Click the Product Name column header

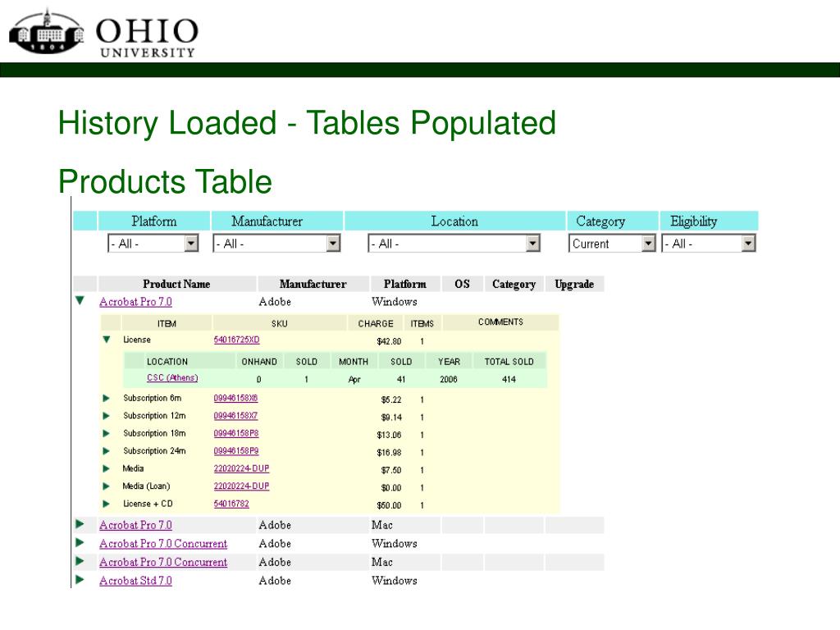point(177,284)
